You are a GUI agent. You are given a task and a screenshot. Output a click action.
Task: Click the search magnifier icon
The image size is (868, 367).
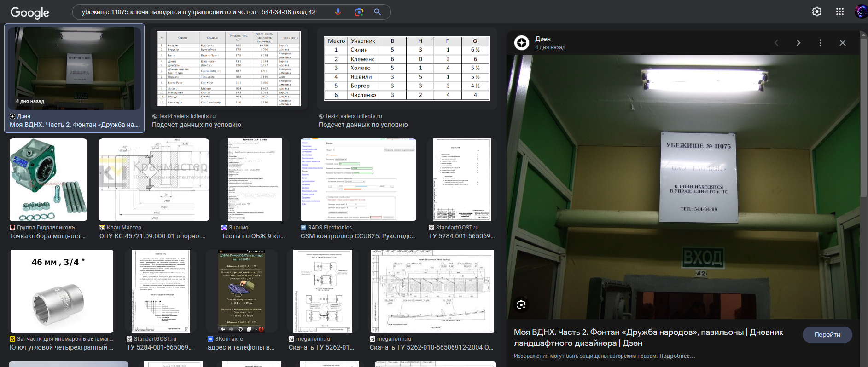coord(378,12)
